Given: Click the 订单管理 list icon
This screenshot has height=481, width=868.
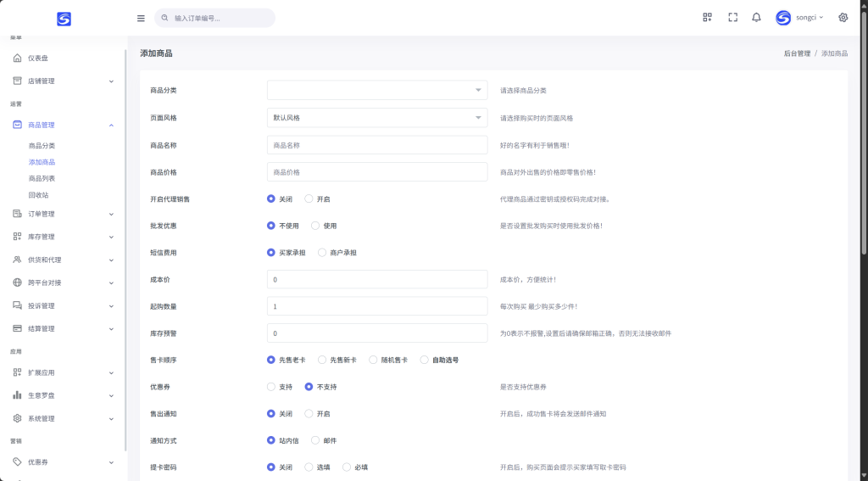Looking at the screenshot, I should click(x=17, y=214).
